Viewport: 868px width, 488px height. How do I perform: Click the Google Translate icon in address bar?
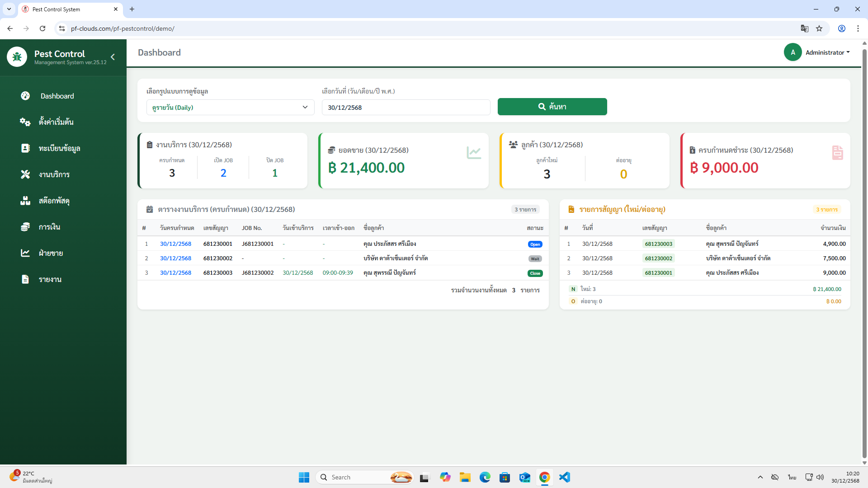pos(804,28)
